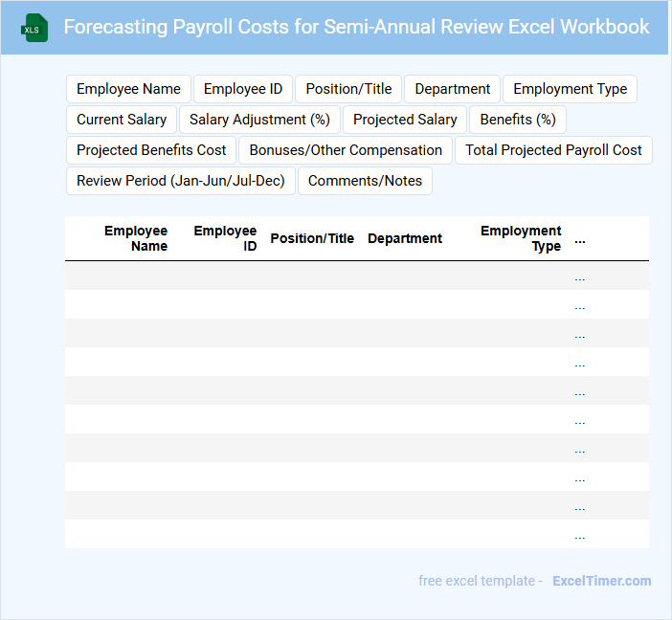The width and height of the screenshot is (672, 620).
Task: Click the Bonuses/Other Compensation tag
Action: [x=346, y=150]
